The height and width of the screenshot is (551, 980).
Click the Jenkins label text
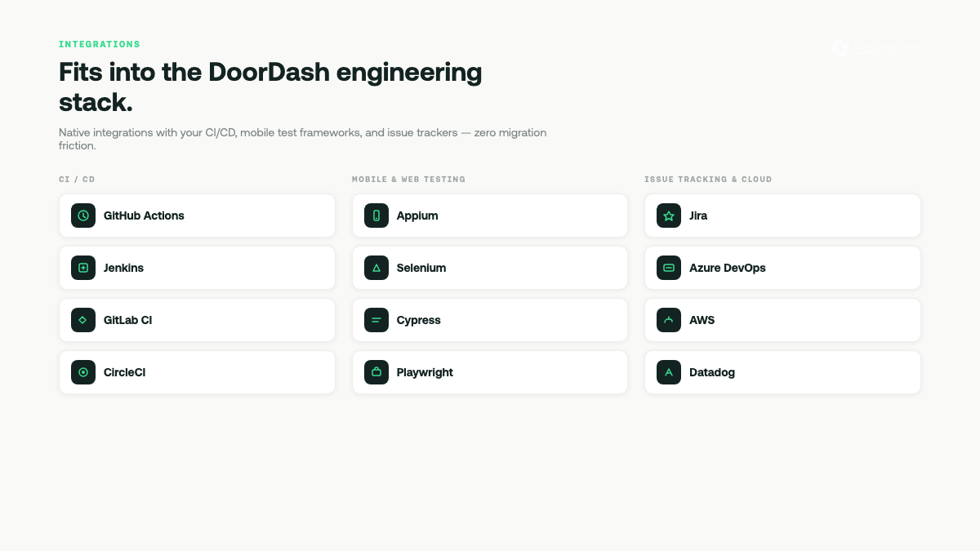click(x=123, y=268)
